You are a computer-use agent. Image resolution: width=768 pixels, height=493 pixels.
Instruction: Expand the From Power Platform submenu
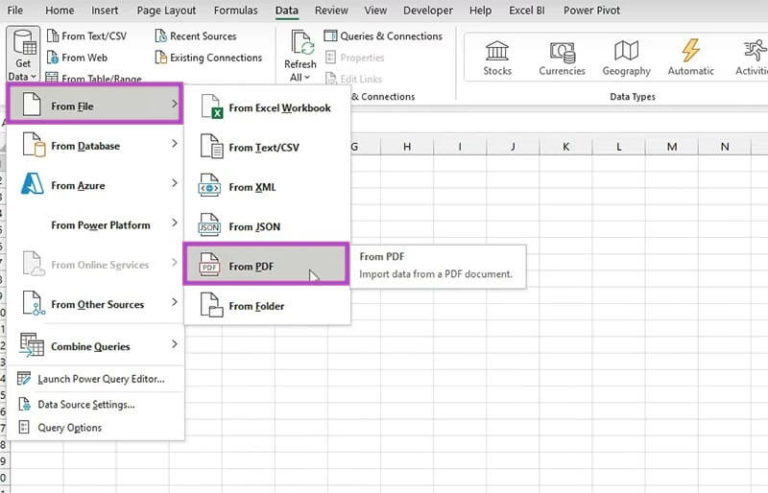[x=96, y=225]
